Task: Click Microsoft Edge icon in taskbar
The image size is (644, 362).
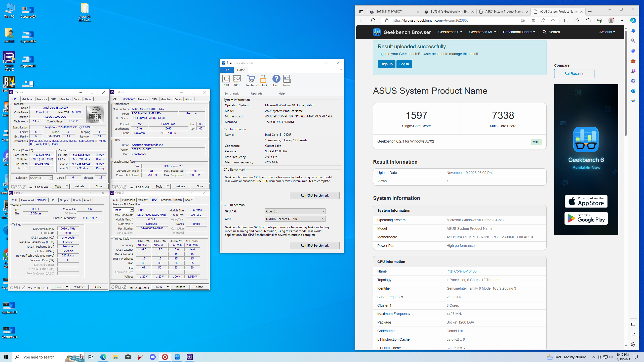Action: [x=103, y=357]
